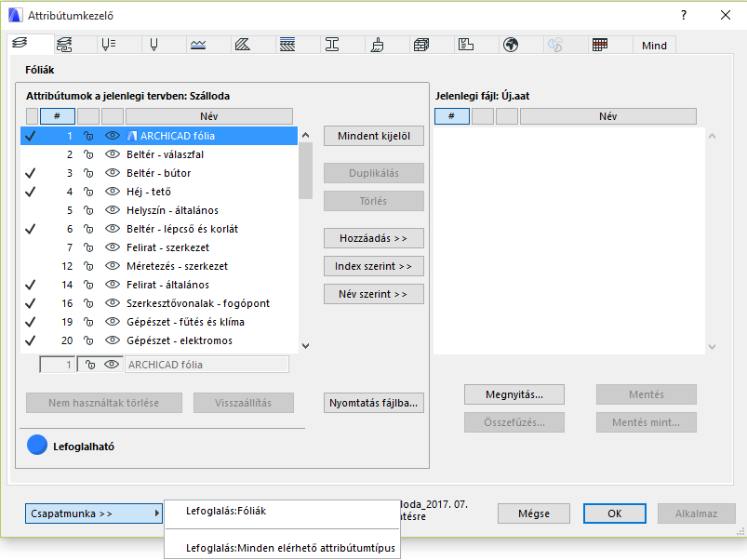Image resolution: width=747 pixels, height=560 pixels.
Task: Click lock icon of Méretezés - szerkezet layer
Action: (88, 266)
